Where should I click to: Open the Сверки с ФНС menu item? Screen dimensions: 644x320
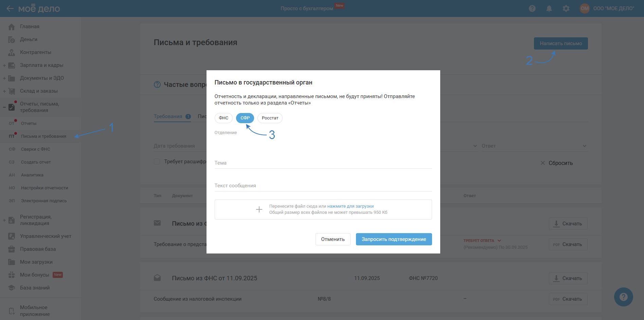point(36,149)
